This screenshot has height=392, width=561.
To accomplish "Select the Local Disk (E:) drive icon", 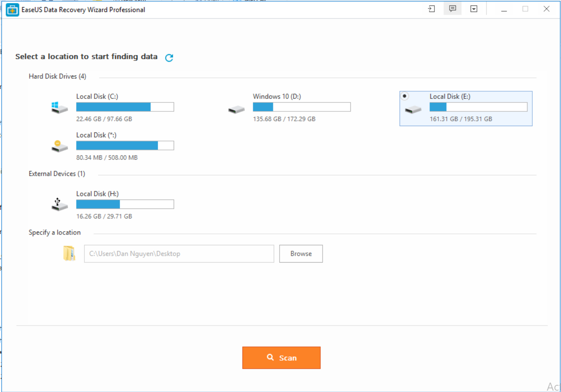I will pos(413,109).
